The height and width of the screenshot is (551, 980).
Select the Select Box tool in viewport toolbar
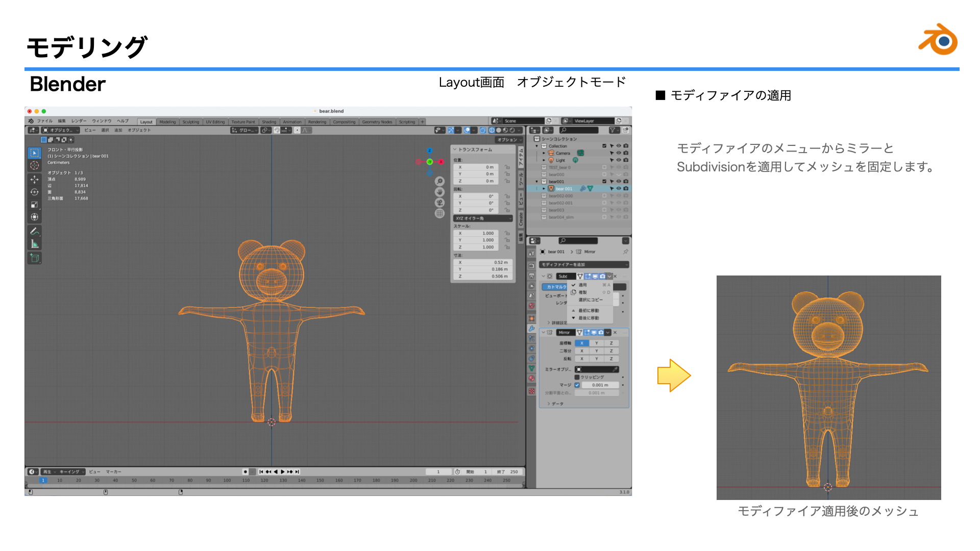(x=34, y=153)
